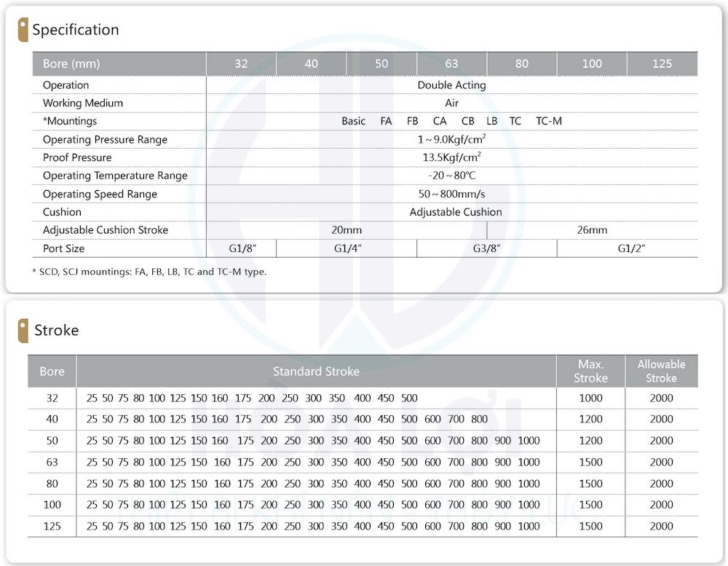Click the allowable stroke 2000 for bore 63
This screenshot has width=728, height=566.
pos(661,463)
